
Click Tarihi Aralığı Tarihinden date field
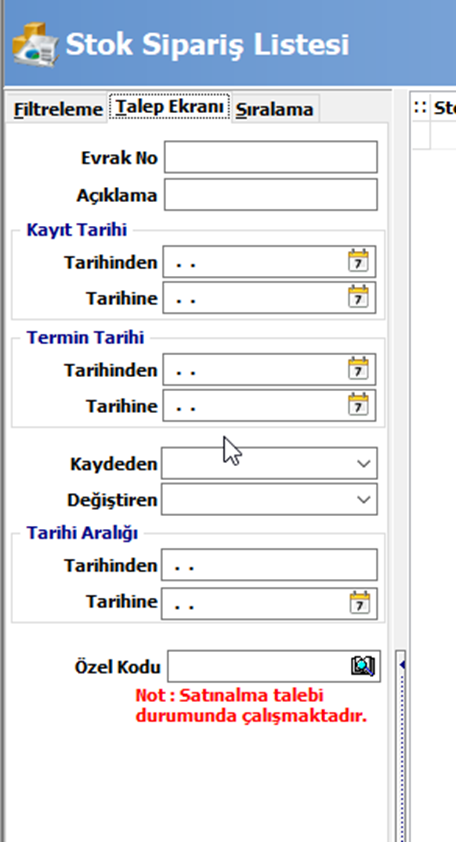tap(269, 565)
